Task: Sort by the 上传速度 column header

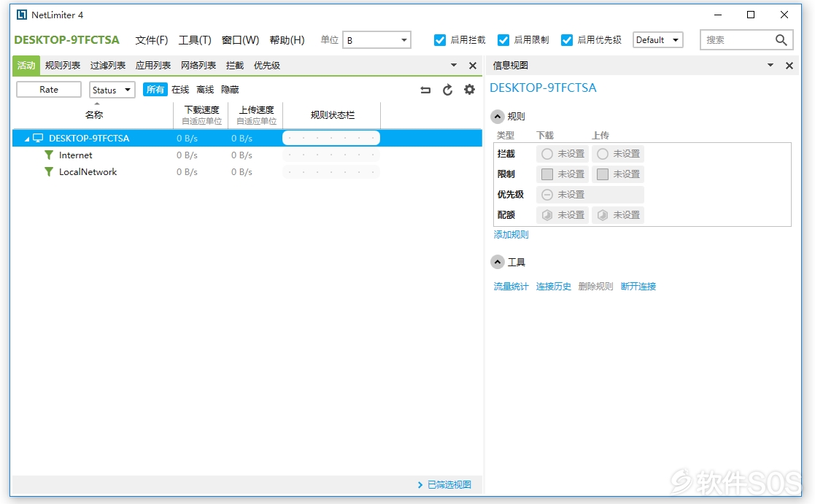Action: [x=256, y=115]
